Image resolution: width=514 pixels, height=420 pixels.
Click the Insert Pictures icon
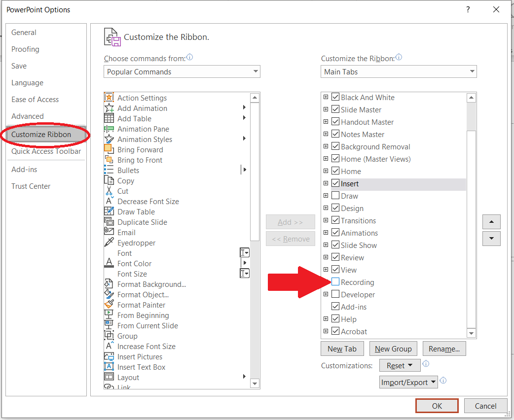tap(109, 356)
